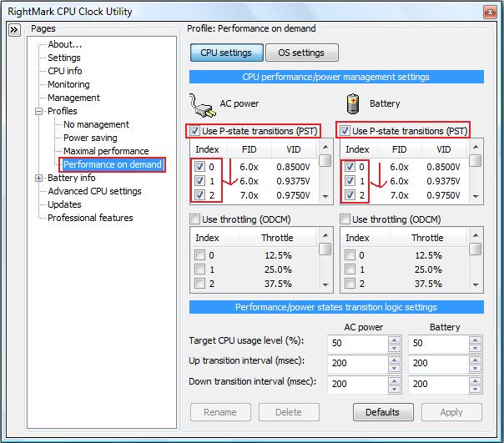Toggle AC power Use P-state transitions checkbox
Image resolution: width=504 pixels, height=443 pixels.
194,131
